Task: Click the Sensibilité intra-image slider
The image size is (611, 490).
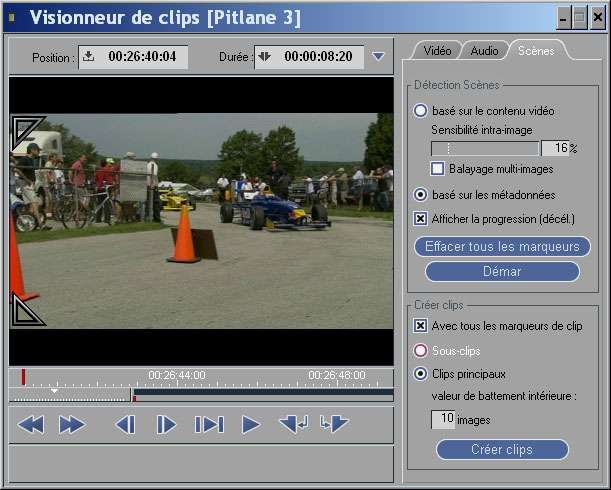Action: tap(485, 148)
